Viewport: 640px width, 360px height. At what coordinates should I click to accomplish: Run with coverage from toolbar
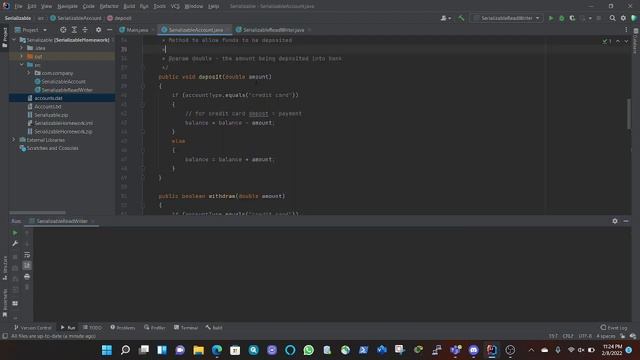(x=572, y=18)
